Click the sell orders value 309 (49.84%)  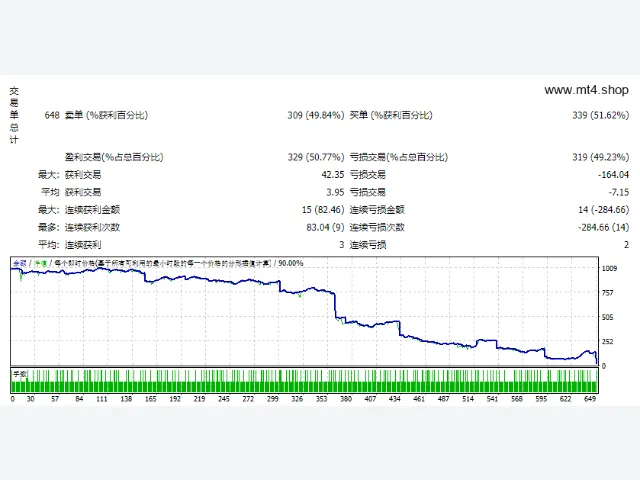(316, 116)
